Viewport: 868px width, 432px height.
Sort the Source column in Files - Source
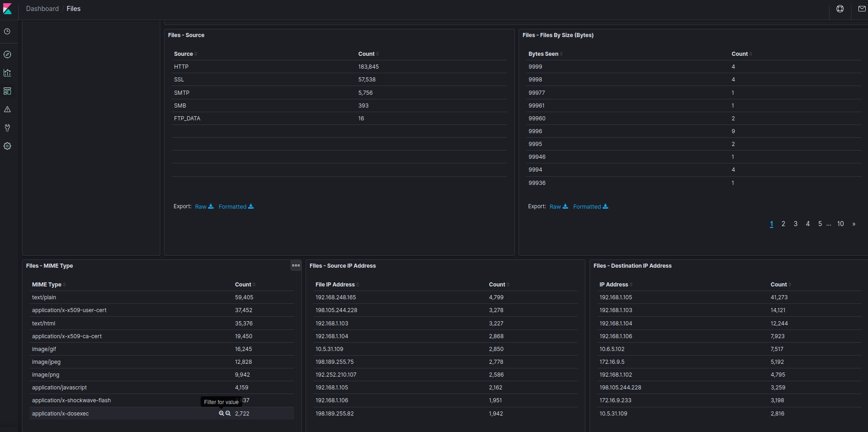click(185, 54)
